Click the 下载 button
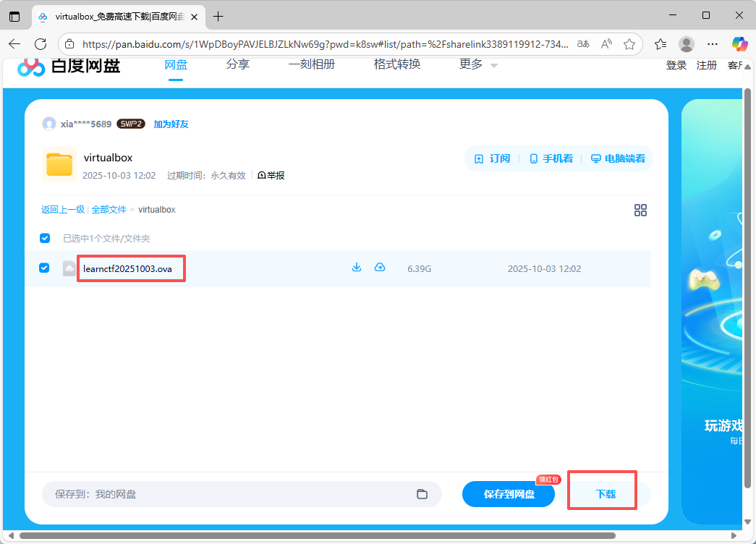Image resolution: width=756 pixels, height=544 pixels. [x=606, y=494]
